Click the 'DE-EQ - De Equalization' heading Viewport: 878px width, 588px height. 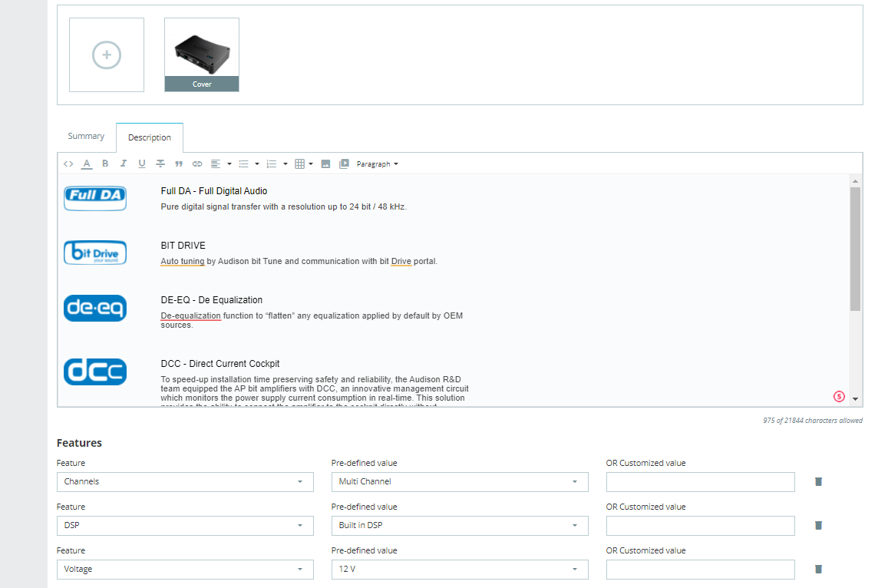(212, 300)
